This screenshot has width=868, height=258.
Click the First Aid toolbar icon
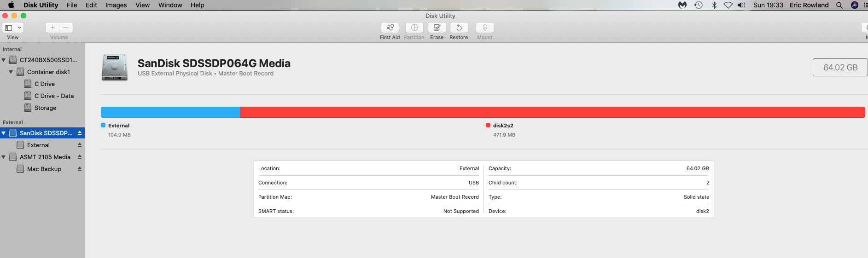[x=390, y=28]
